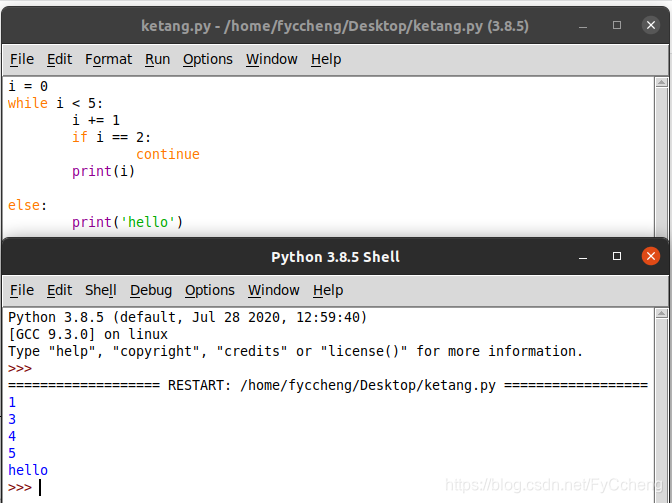Click the RESTART line in Shell output
The height and width of the screenshot is (503, 672).
point(328,385)
